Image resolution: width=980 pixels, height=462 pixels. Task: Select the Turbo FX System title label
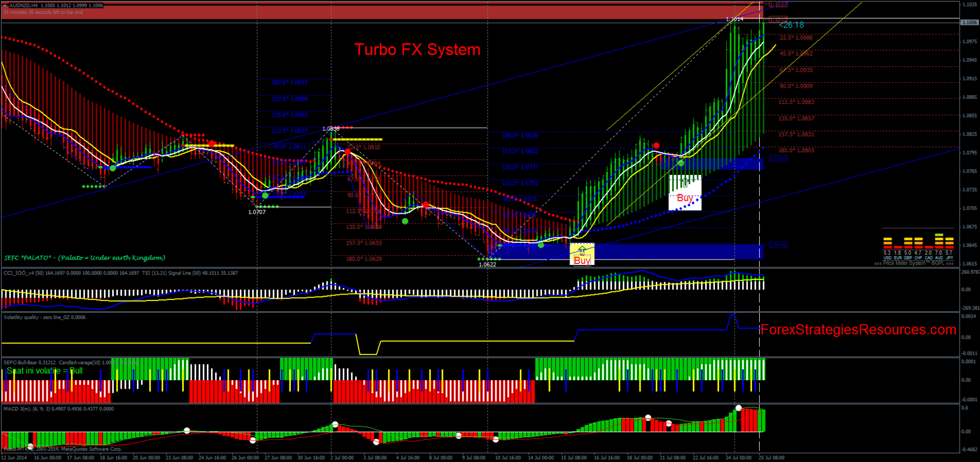[418, 50]
